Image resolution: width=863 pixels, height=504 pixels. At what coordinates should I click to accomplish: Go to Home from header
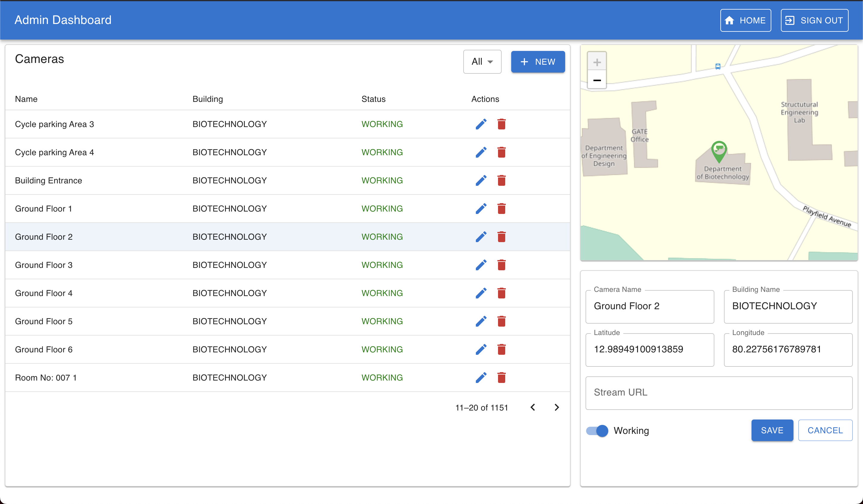pyautogui.click(x=745, y=21)
